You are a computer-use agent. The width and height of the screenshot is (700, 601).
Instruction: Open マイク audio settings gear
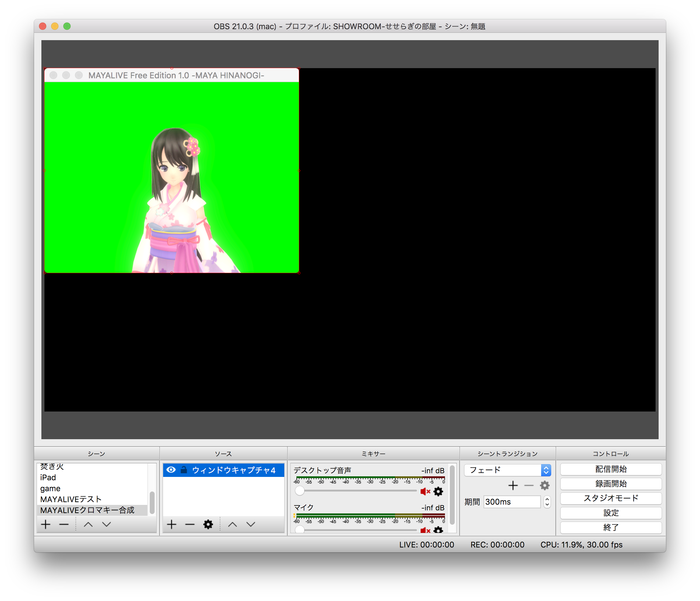click(x=438, y=530)
